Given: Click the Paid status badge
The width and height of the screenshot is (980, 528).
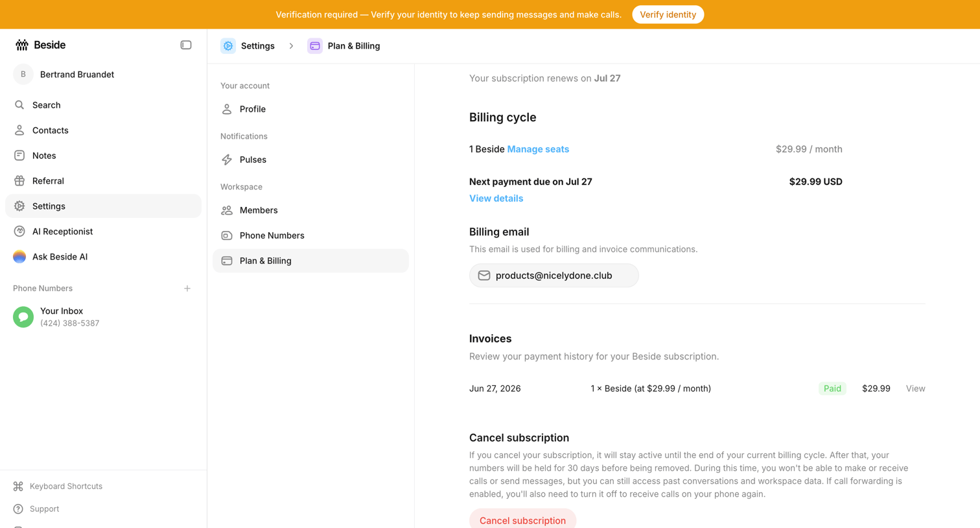Looking at the screenshot, I should 832,389.
